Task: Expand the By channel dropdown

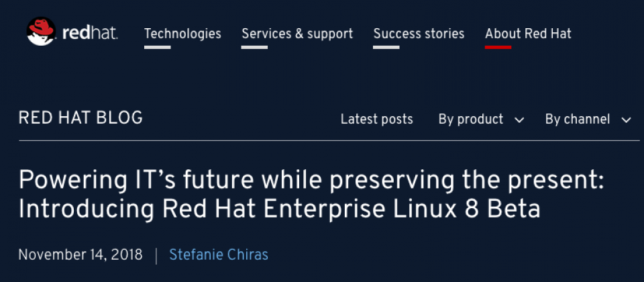Action: click(588, 120)
